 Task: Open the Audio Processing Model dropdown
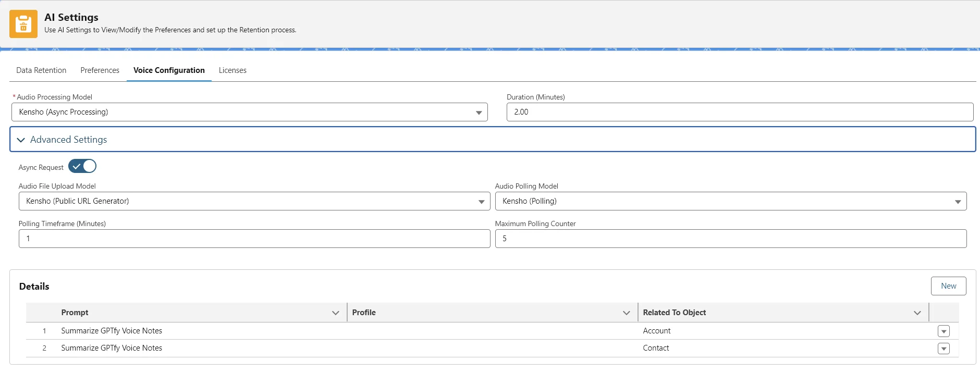(x=249, y=112)
